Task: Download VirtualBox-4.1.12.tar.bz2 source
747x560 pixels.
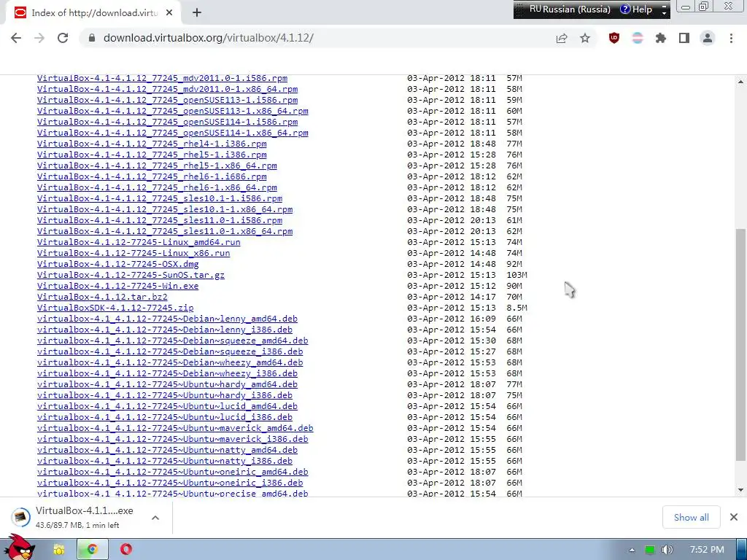Action: 102,297
